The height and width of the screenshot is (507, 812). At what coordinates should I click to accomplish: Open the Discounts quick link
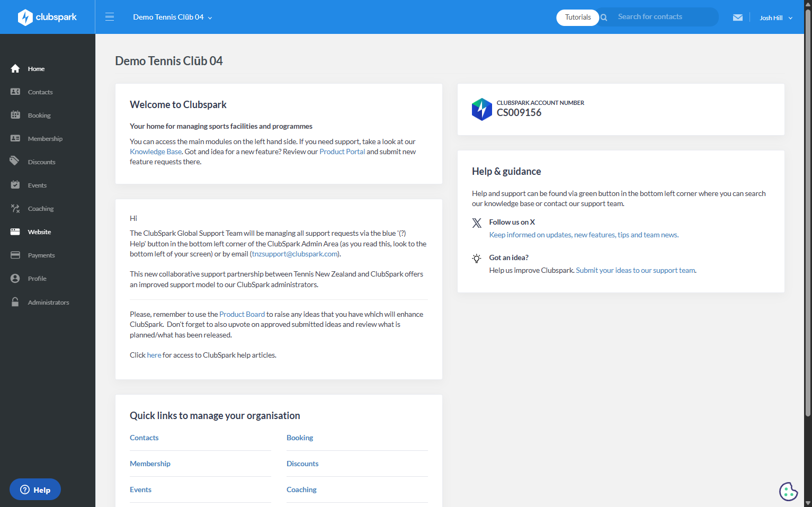(x=302, y=464)
